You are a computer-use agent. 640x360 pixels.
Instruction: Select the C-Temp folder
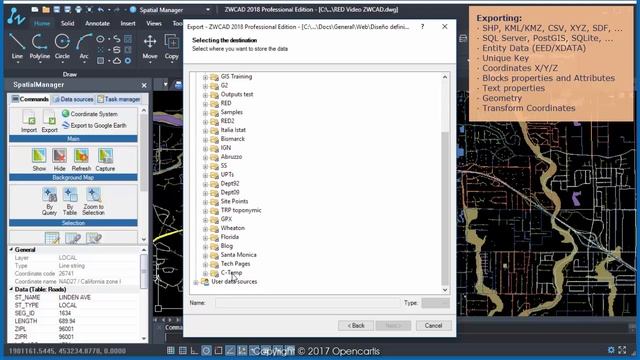click(231, 273)
